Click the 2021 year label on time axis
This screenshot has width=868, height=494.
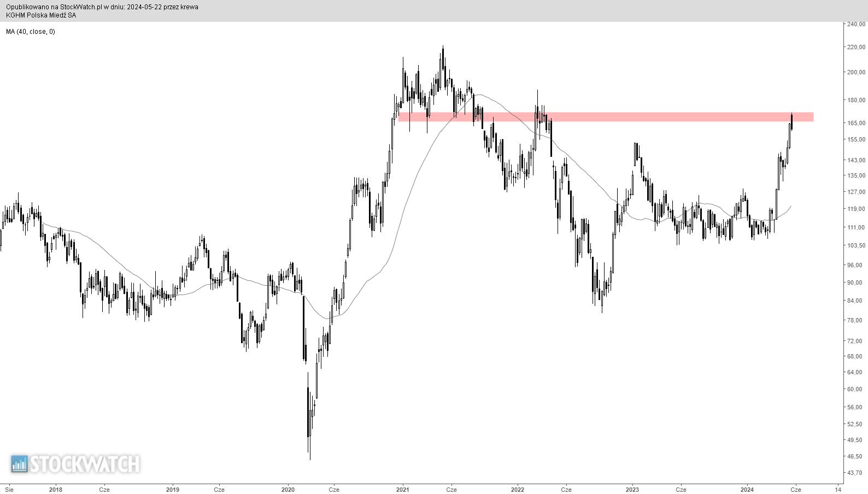pos(402,490)
